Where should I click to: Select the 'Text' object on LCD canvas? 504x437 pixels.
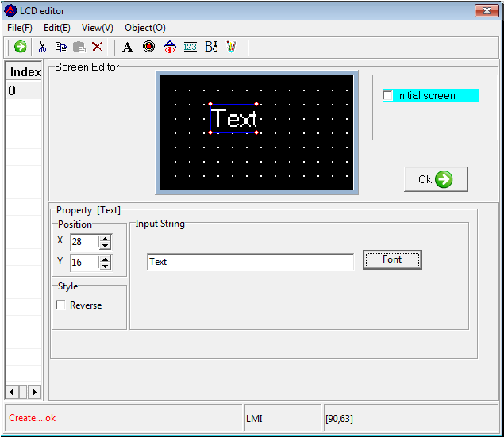pos(233,118)
